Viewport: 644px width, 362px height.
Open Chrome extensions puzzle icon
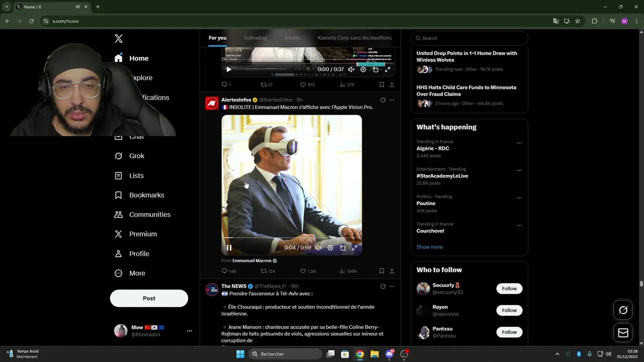(595, 21)
